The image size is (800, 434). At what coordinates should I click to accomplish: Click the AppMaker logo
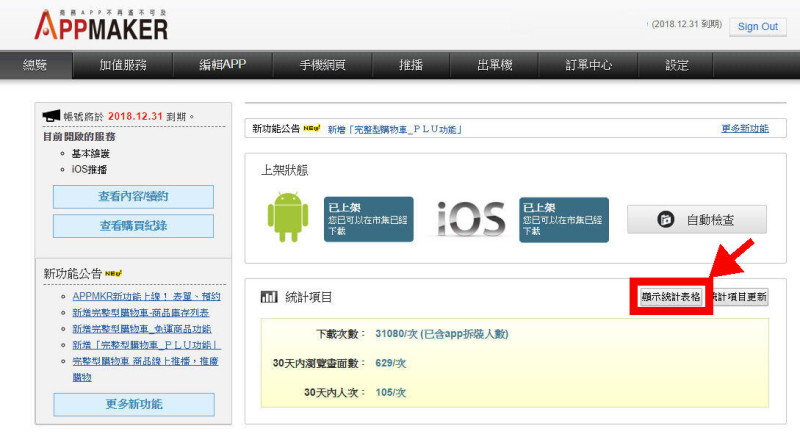(101, 23)
